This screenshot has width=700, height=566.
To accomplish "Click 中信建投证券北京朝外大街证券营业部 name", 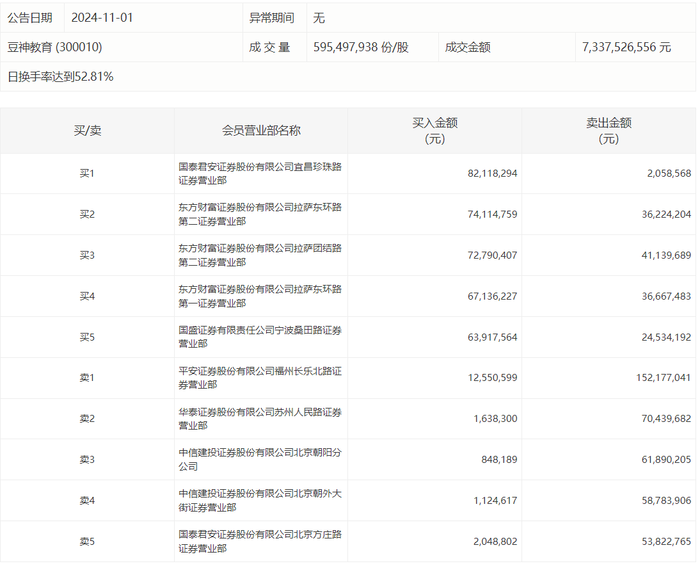I will (x=260, y=501).
